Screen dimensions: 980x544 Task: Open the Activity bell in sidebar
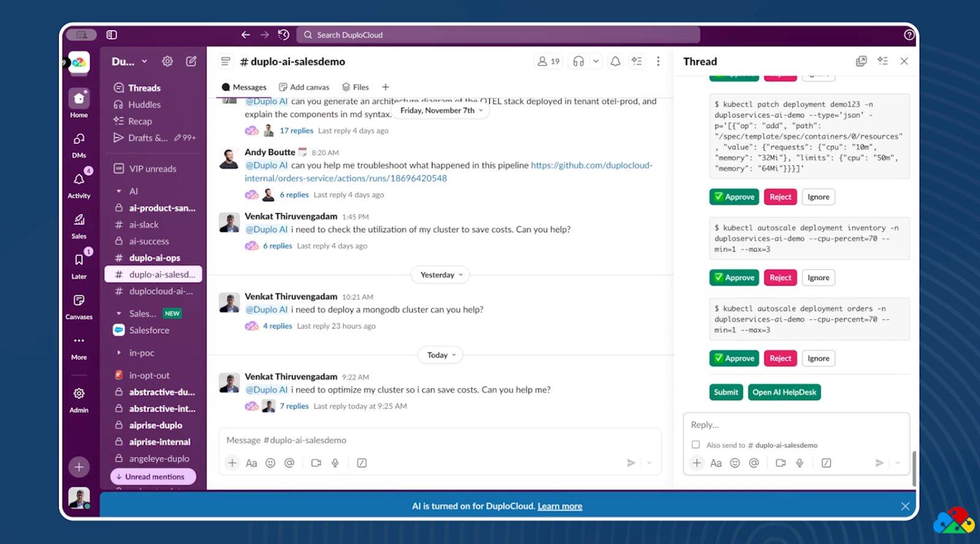tap(79, 184)
